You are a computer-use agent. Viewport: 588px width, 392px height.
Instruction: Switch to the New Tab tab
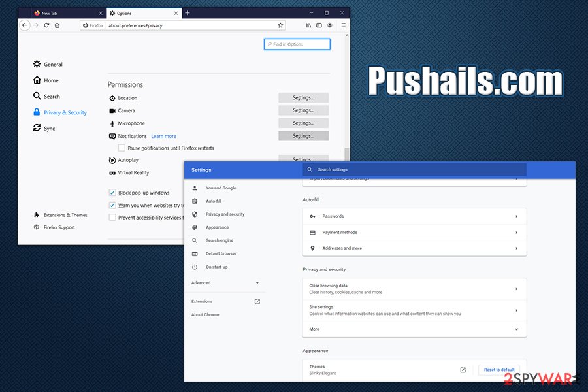pyautogui.click(x=68, y=13)
